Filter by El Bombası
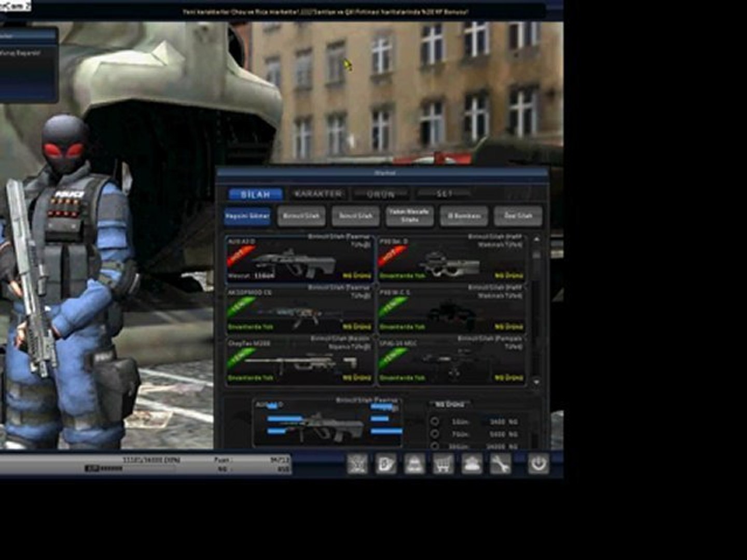This screenshot has height=560, width=747. 464,216
